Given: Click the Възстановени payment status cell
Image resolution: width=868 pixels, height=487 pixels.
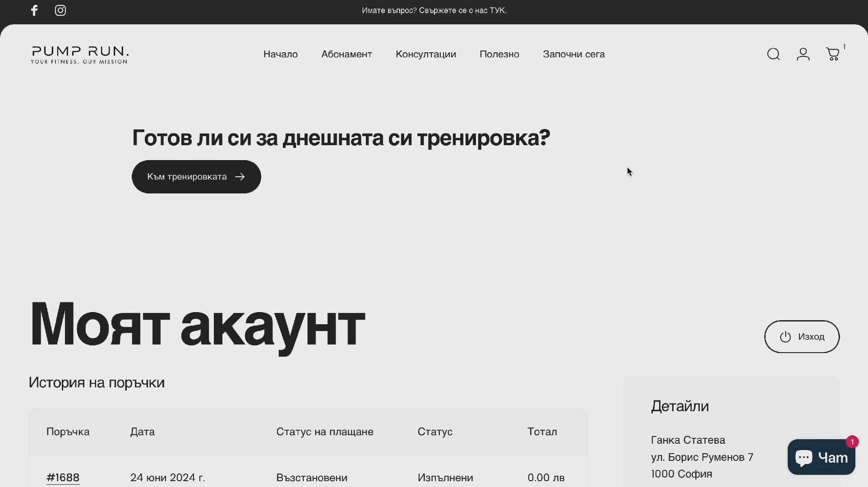Looking at the screenshot, I should click(312, 478).
